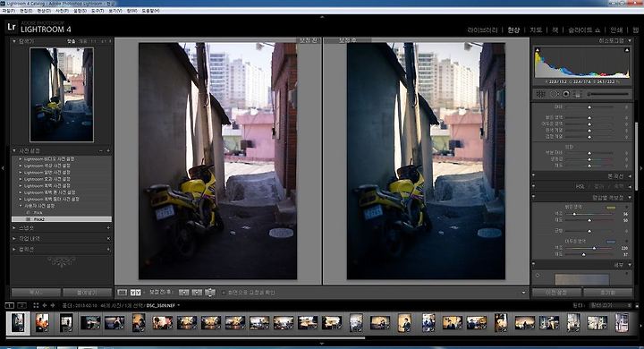Screen dimensions: 644x349
Task: Go back using filmstrip left arrow
Action: tap(45, 305)
